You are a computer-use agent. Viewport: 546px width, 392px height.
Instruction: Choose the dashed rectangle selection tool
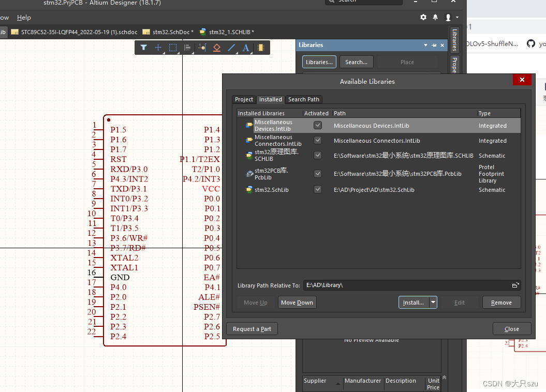pos(173,48)
